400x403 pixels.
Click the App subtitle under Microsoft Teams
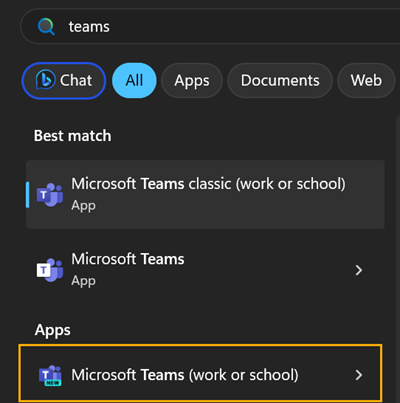[83, 281]
